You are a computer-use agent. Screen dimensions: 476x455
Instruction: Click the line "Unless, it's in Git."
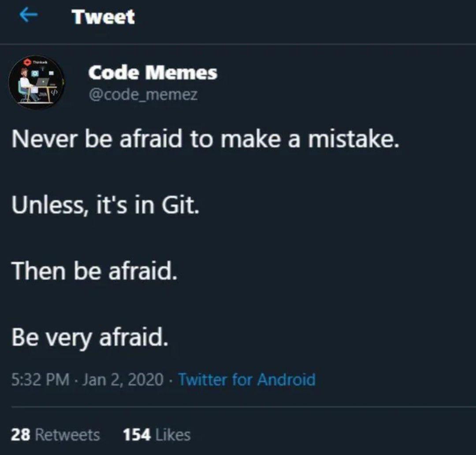point(105,205)
